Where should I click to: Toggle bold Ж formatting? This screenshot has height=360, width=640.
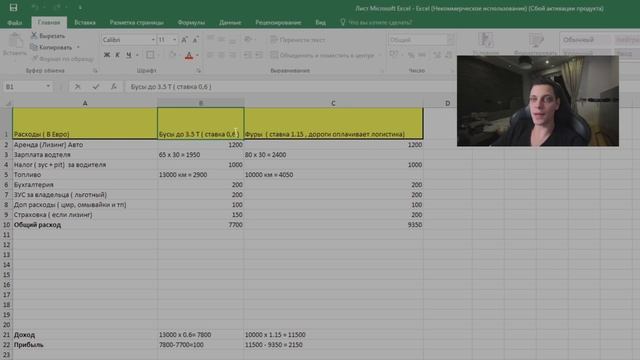[107, 55]
